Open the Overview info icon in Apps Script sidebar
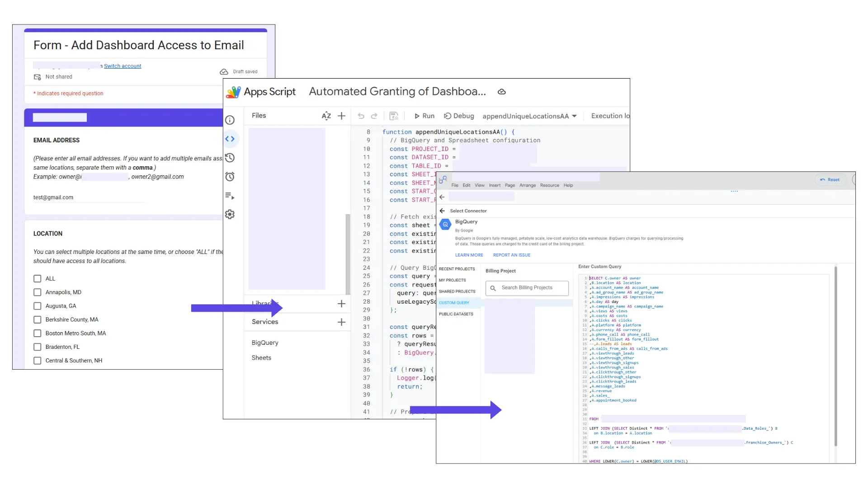Viewport: 868px width, 488px height. [x=230, y=120]
